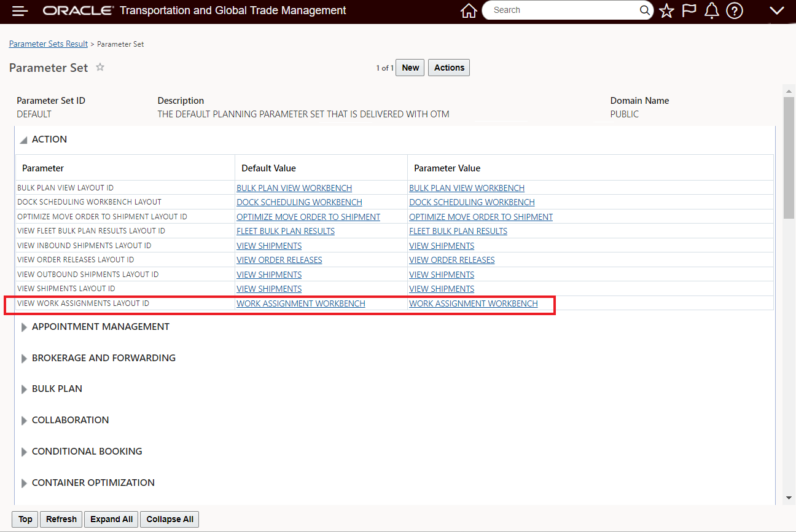This screenshot has height=532, width=796.
Task: Select 'DOCK SCHEDULING WORKBENCH LAYOUT' parameter text
Action: click(x=89, y=201)
